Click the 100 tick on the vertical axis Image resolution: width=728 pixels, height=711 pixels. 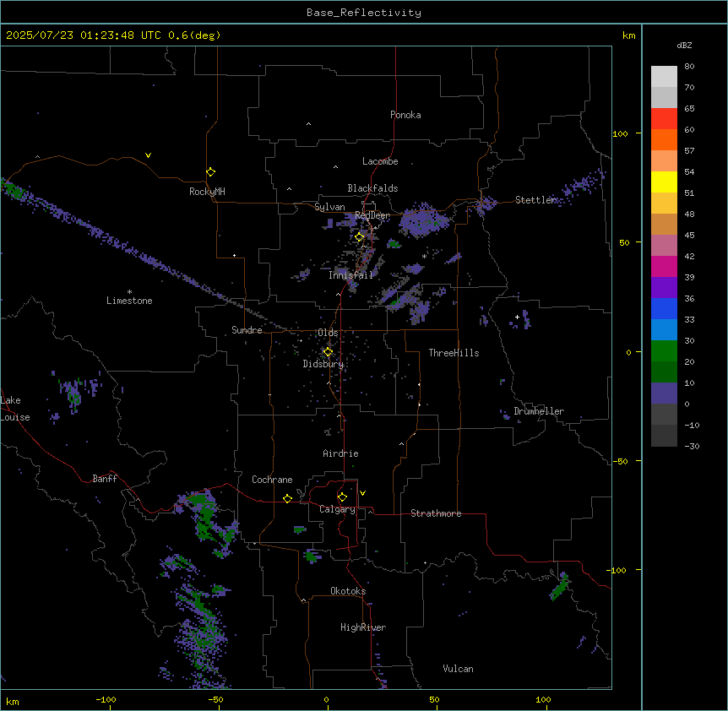point(620,133)
